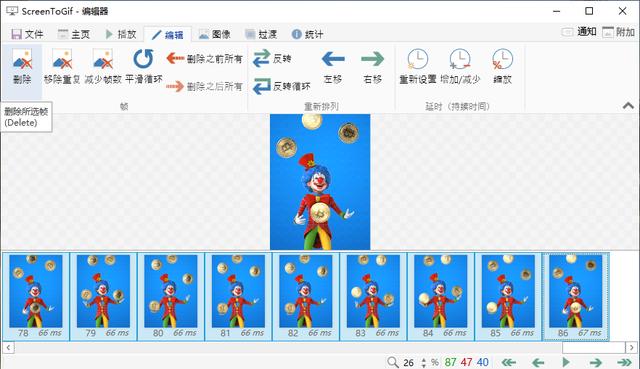Click the Yoyo (反转循环) button
The height and width of the screenshot is (369, 640).
[x=282, y=86]
